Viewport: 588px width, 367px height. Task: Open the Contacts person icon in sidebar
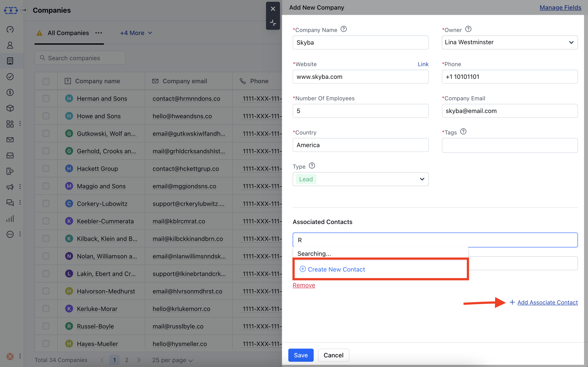pyautogui.click(x=10, y=45)
